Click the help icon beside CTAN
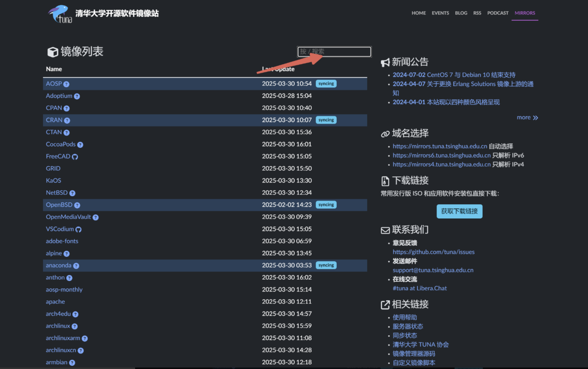 [x=66, y=132]
